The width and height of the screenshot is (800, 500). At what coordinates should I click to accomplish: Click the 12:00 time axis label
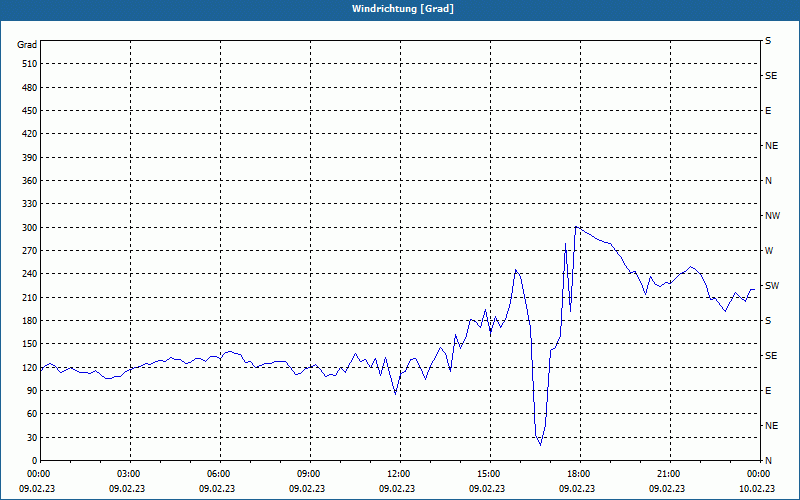pyautogui.click(x=400, y=474)
